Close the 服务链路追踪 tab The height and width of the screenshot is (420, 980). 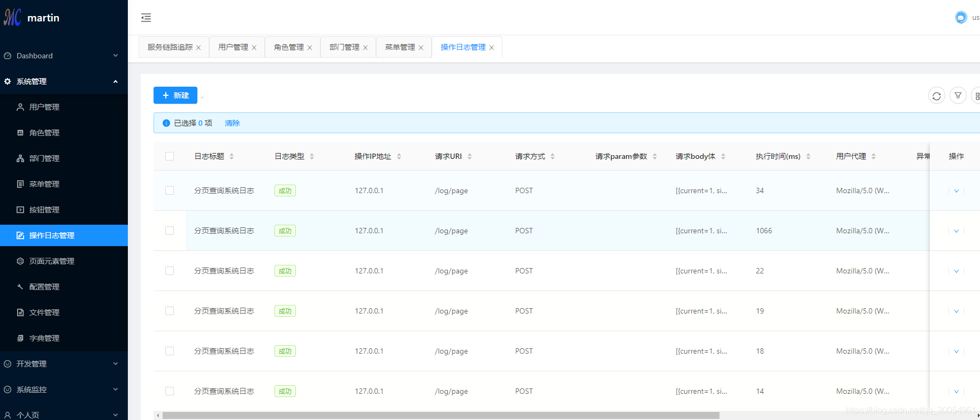pos(198,48)
